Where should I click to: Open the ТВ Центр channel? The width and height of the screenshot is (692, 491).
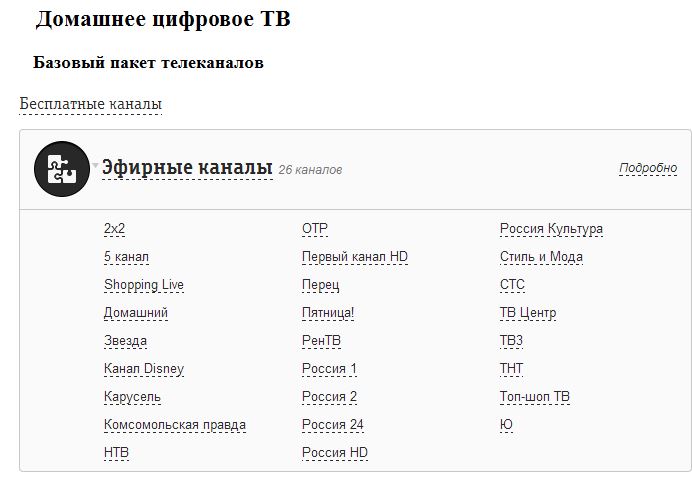528,313
